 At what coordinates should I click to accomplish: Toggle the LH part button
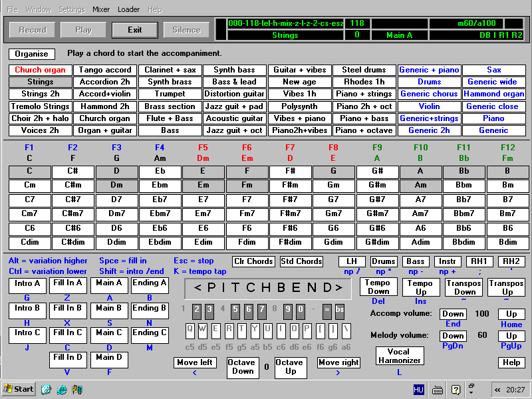(352, 261)
